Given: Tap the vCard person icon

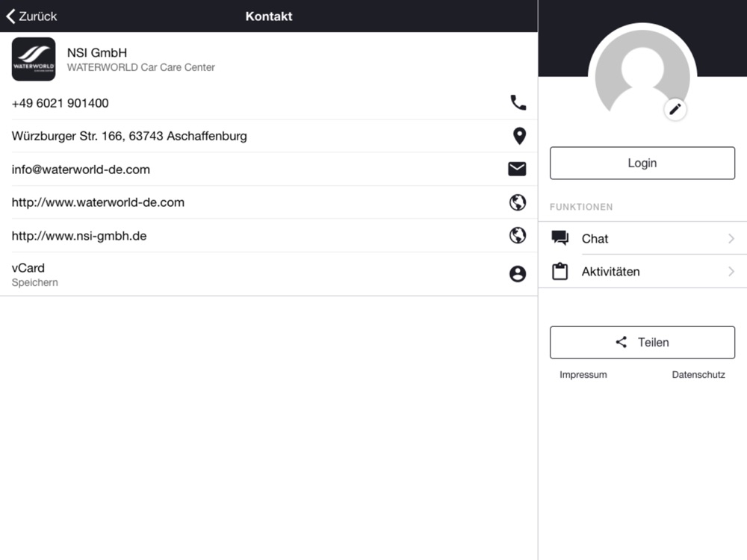Looking at the screenshot, I should click(x=518, y=274).
